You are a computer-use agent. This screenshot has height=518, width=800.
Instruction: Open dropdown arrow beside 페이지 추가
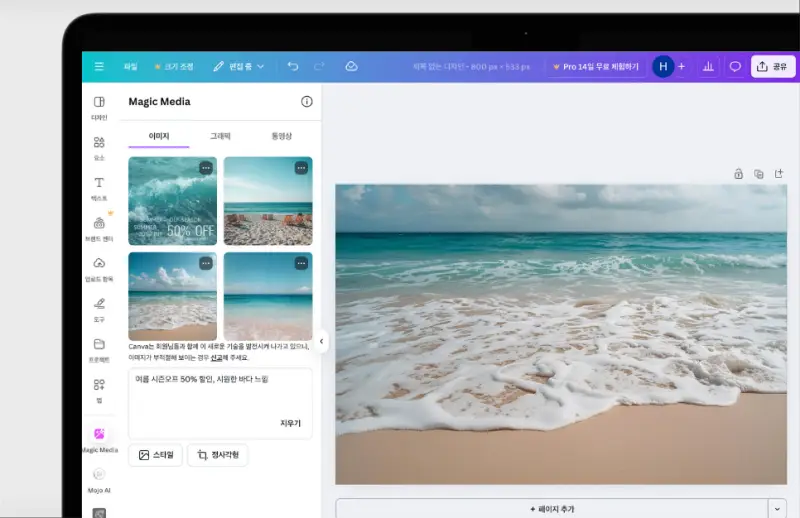777,508
